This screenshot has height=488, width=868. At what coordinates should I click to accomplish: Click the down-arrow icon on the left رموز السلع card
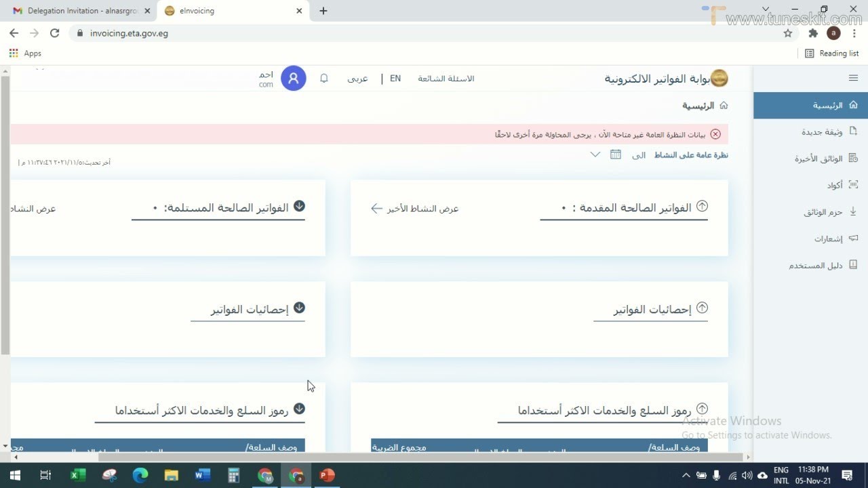point(299,409)
